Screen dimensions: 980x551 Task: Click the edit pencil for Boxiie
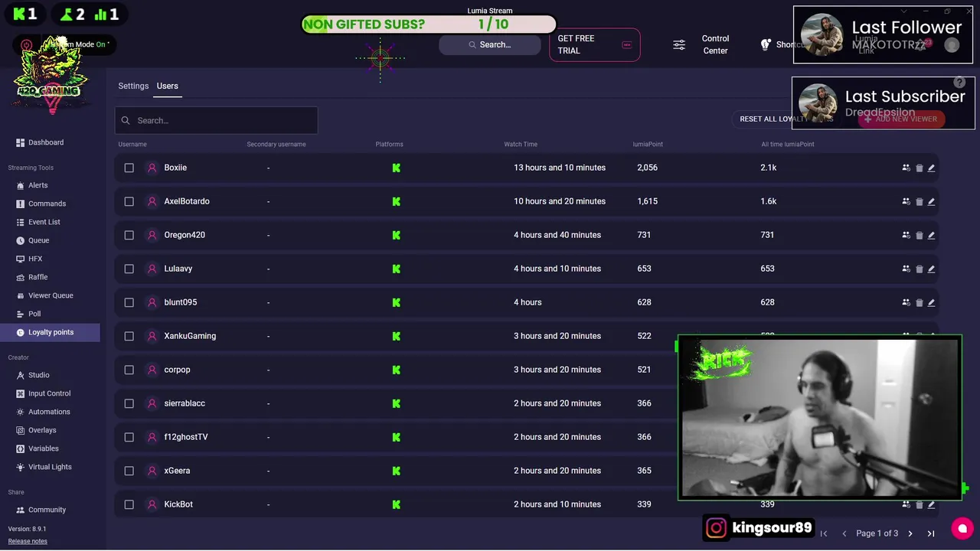coord(931,168)
